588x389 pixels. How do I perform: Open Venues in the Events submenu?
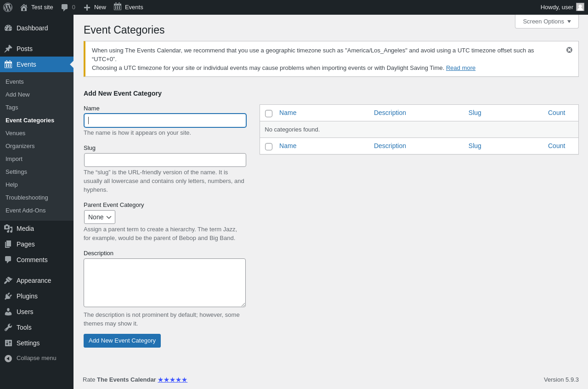(x=16, y=133)
